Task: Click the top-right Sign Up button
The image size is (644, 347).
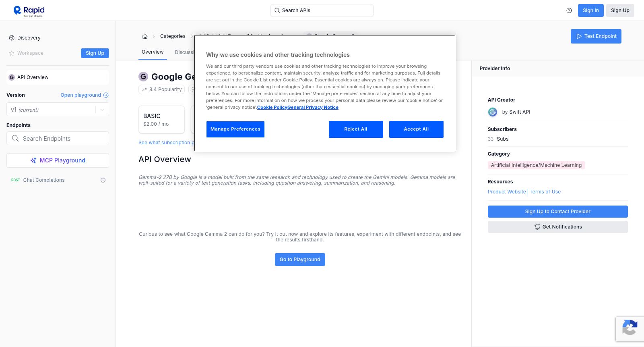Action: (x=620, y=10)
